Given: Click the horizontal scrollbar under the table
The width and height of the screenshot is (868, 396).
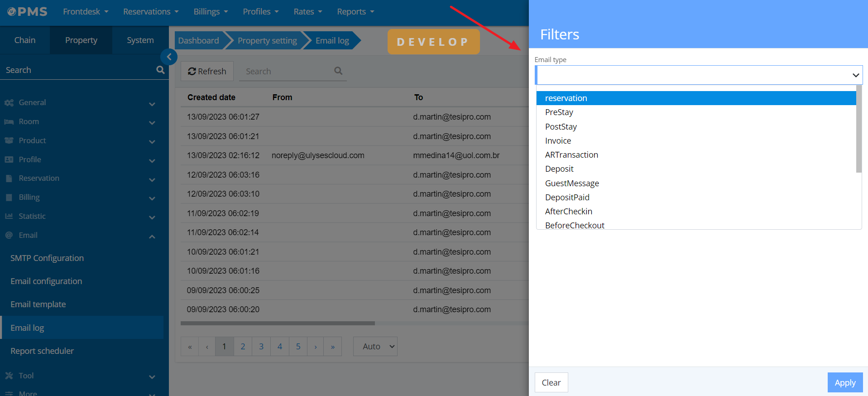Looking at the screenshot, I should (278, 324).
